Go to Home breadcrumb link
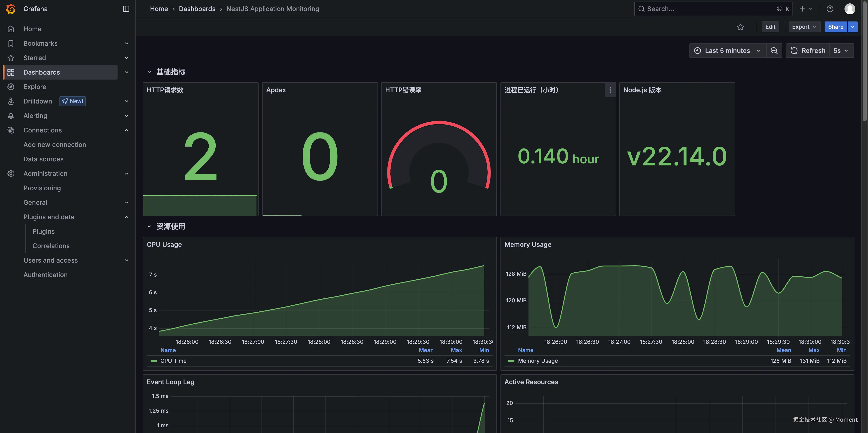This screenshot has height=433, width=868. [159, 9]
